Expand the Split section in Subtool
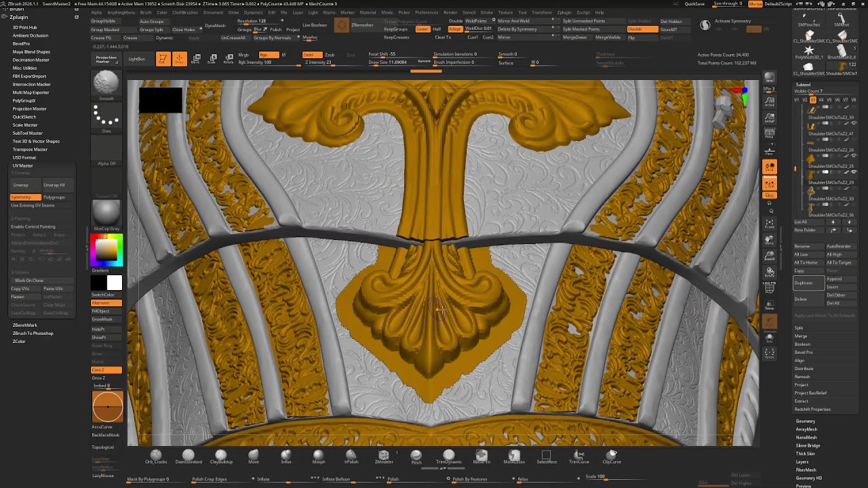Viewport: 868px width, 488px height. click(x=799, y=328)
